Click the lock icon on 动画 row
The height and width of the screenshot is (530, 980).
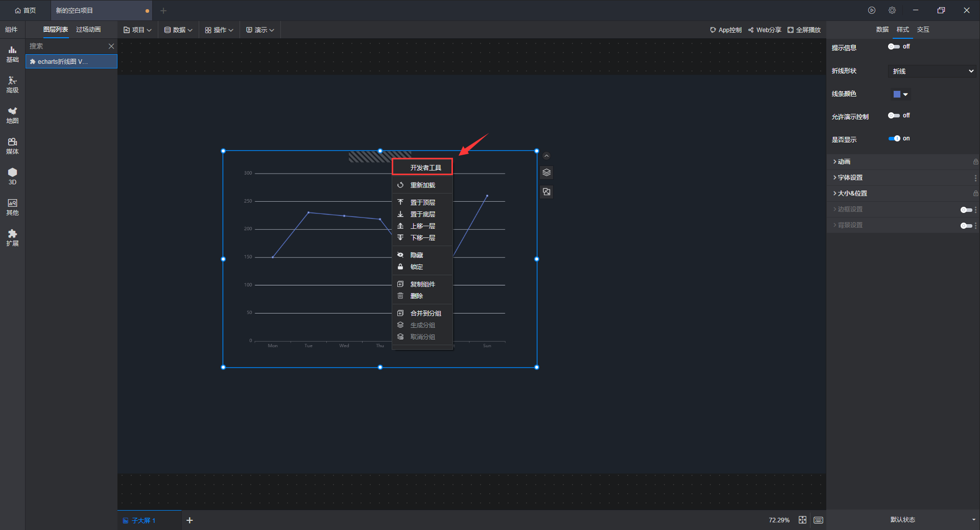(x=975, y=162)
